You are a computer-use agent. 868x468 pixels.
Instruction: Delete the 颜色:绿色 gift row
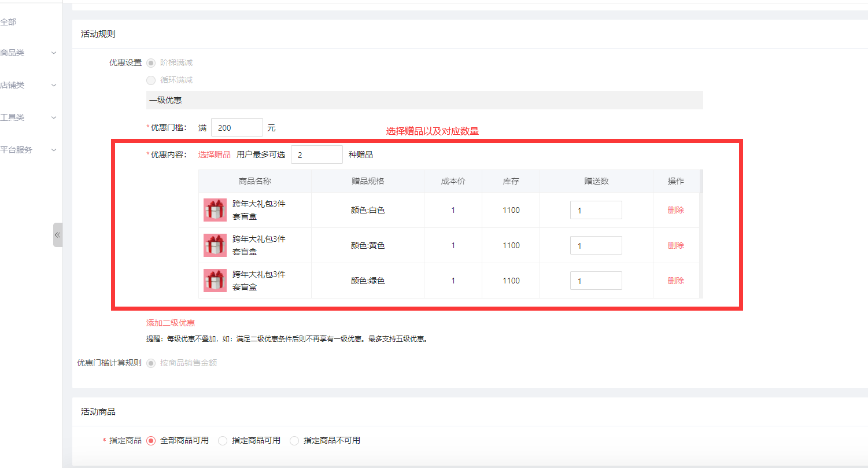[x=675, y=281]
